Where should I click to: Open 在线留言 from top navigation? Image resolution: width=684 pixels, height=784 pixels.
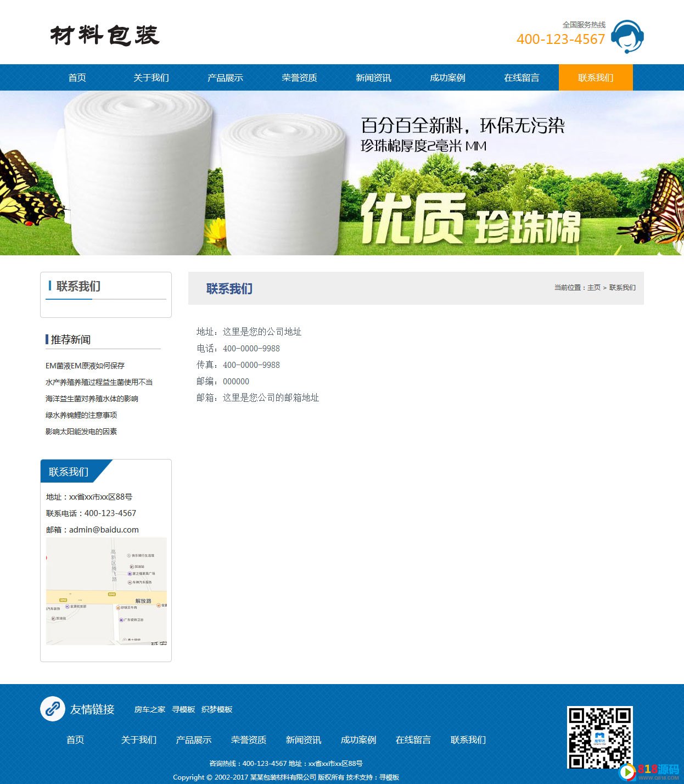[x=522, y=77]
